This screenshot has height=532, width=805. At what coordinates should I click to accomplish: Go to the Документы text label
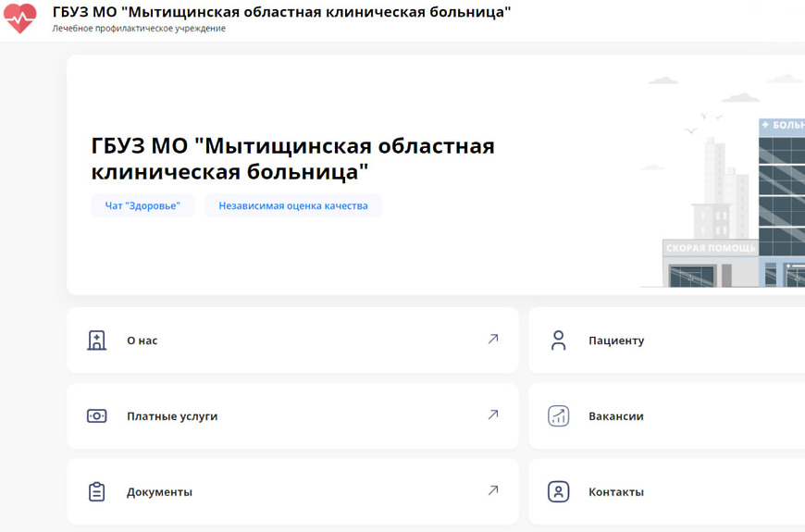(159, 492)
